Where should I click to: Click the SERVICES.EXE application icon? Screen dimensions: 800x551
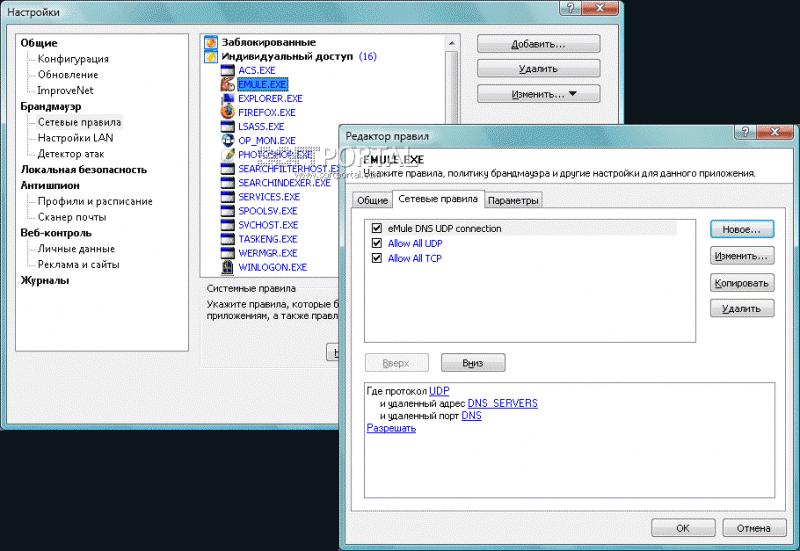pos(228,196)
